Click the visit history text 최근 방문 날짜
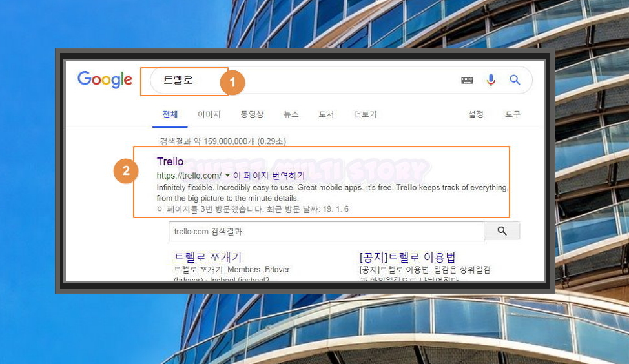This screenshot has height=364, width=629. [x=293, y=209]
